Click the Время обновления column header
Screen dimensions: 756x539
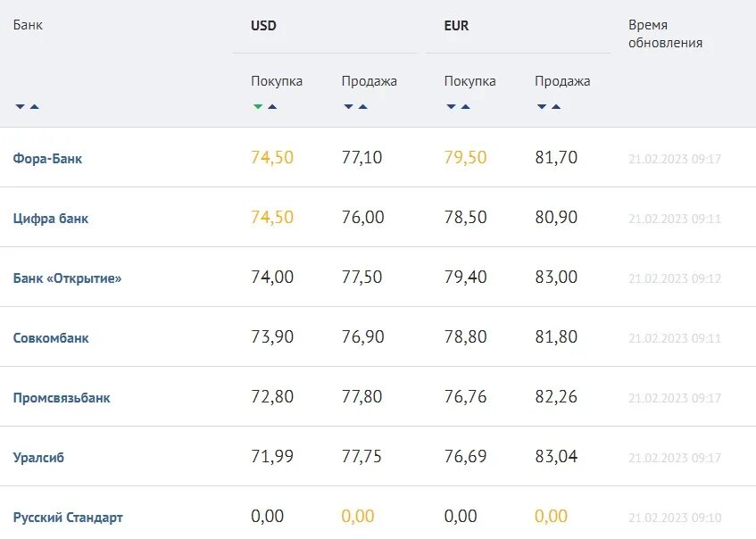pos(665,34)
